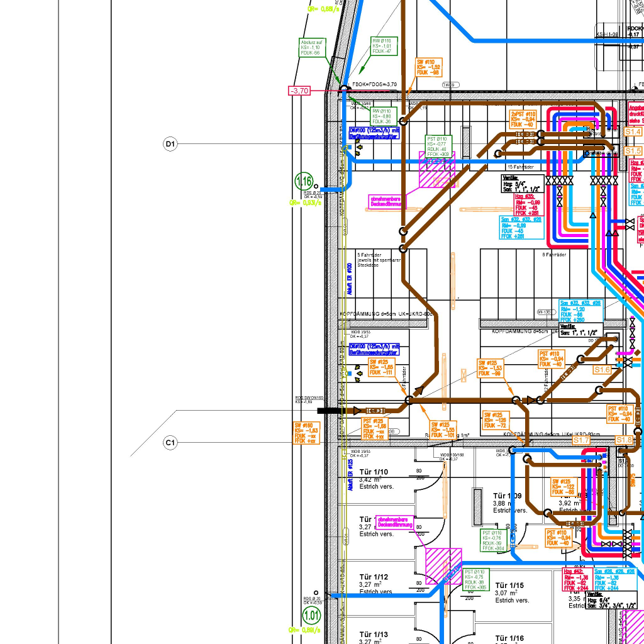Screen dimensions: 644x644
Task: Click the D1 grid axis bubble
Action: coord(170,145)
